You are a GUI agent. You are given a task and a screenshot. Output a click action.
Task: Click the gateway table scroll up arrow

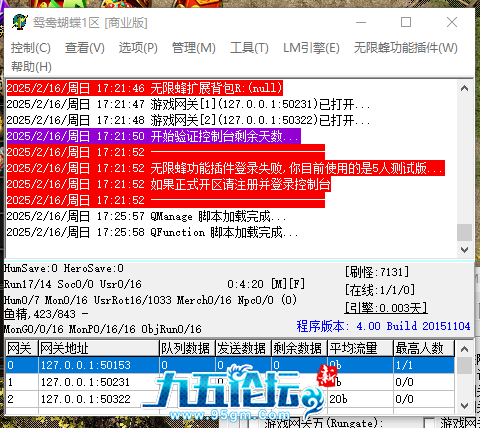[464, 349]
